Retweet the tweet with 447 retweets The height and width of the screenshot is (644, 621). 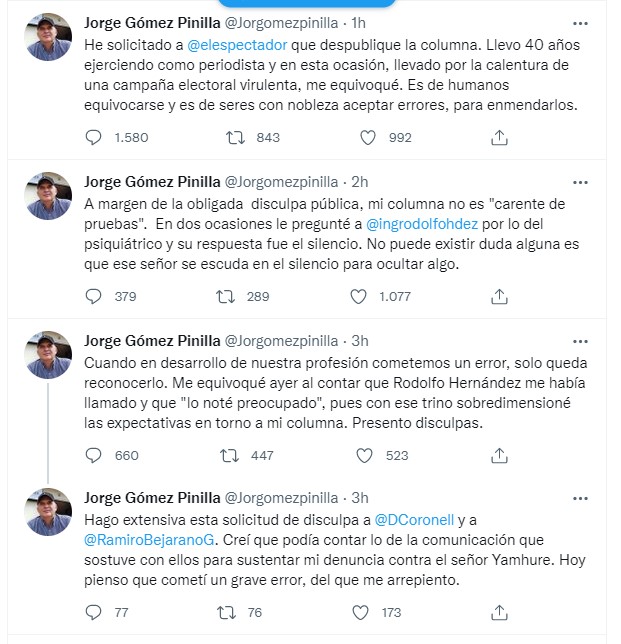[227, 455]
